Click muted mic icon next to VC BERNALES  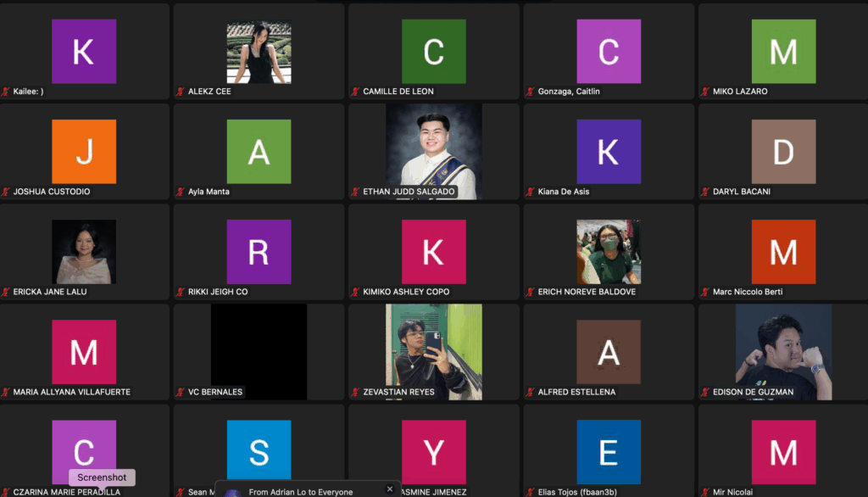tap(180, 393)
